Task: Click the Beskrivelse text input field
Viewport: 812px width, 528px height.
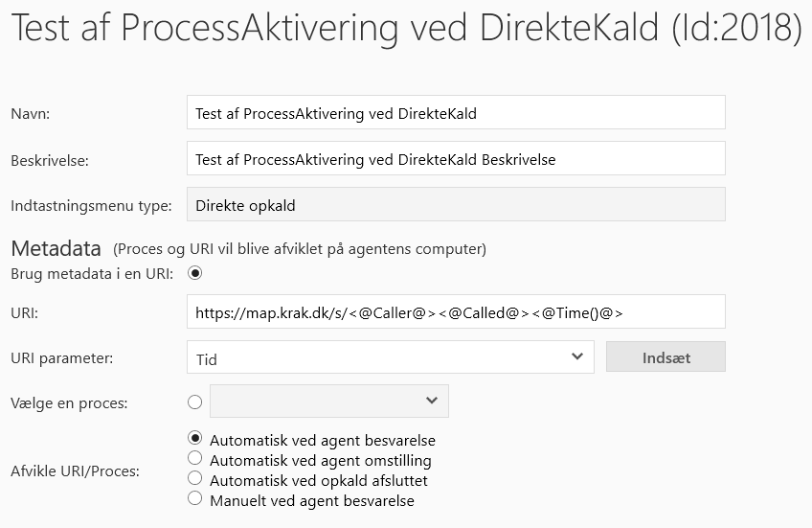Action: (456, 159)
